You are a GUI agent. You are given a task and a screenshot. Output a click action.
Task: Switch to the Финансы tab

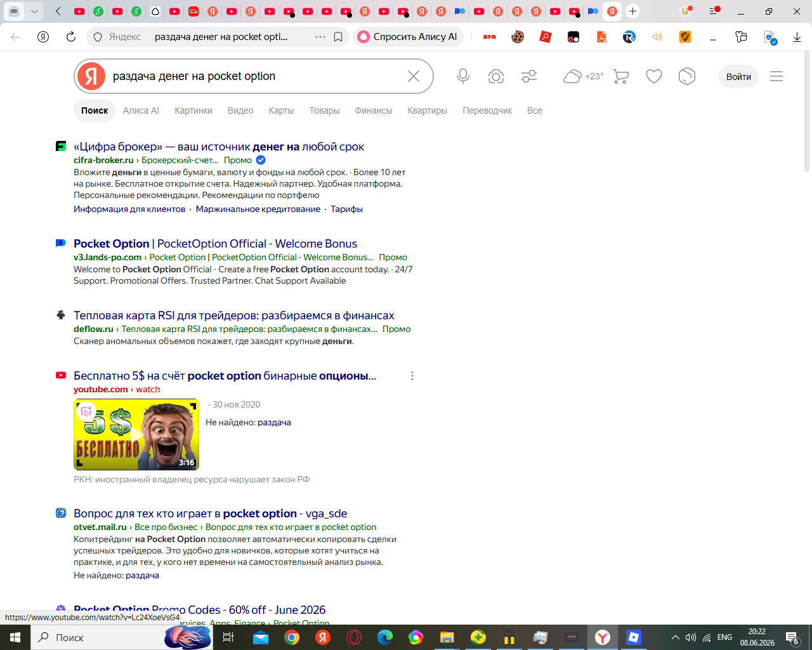tap(374, 110)
